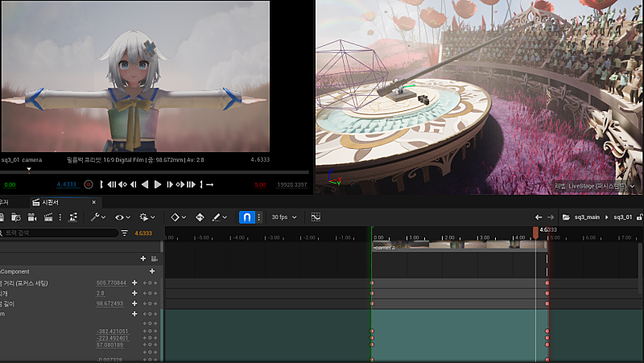Open the 30 fps frame rate dropdown
Image resolution: width=644 pixels, height=363 pixels.
pos(284,217)
